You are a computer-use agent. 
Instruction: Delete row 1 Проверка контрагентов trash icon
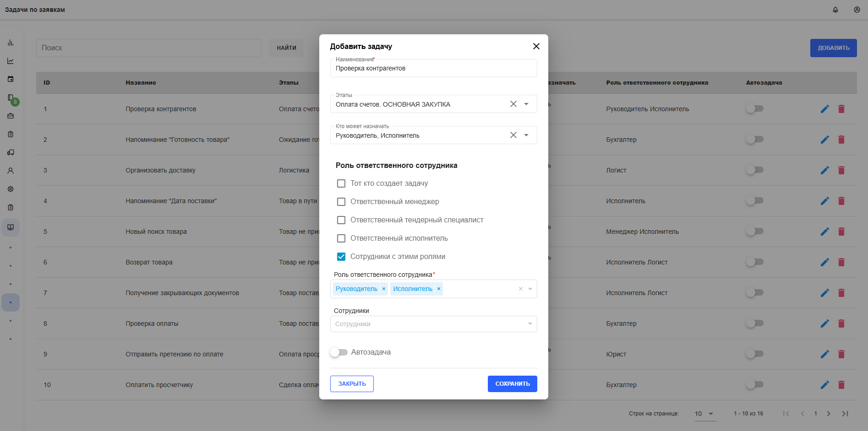841,109
